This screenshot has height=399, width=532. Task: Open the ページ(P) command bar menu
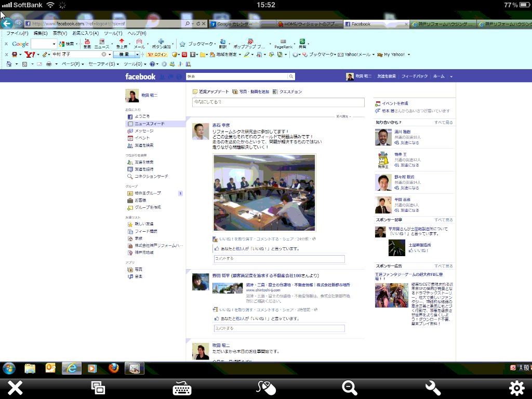click(73, 64)
